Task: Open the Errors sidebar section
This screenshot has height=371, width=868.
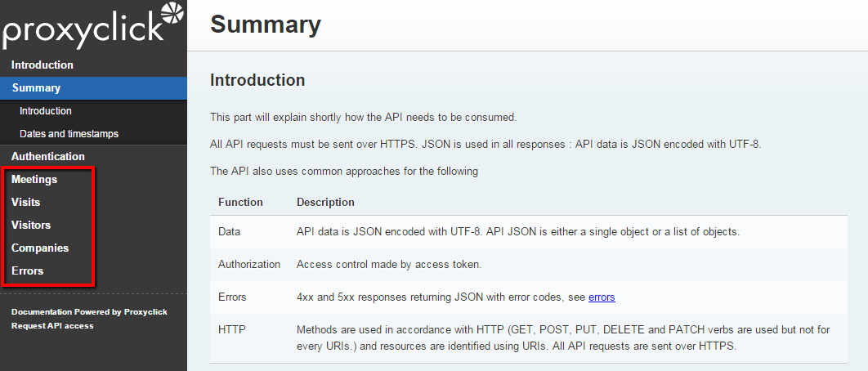Action: pyautogui.click(x=28, y=270)
